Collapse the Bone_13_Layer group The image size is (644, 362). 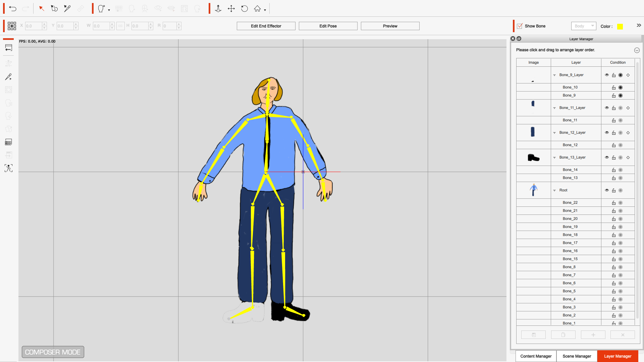[554, 158]
